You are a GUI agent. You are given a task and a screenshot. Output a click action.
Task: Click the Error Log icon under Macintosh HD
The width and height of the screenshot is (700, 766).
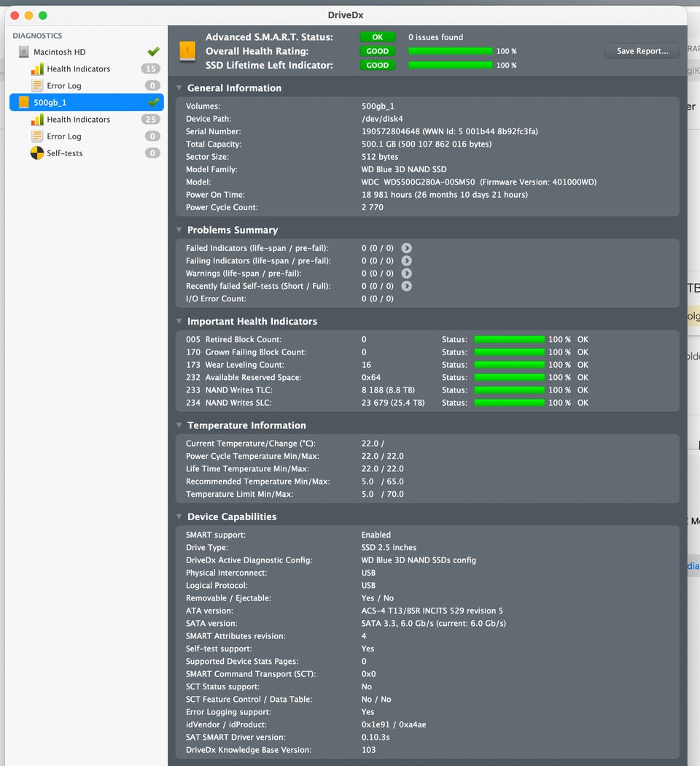click(x=37, y=85)
